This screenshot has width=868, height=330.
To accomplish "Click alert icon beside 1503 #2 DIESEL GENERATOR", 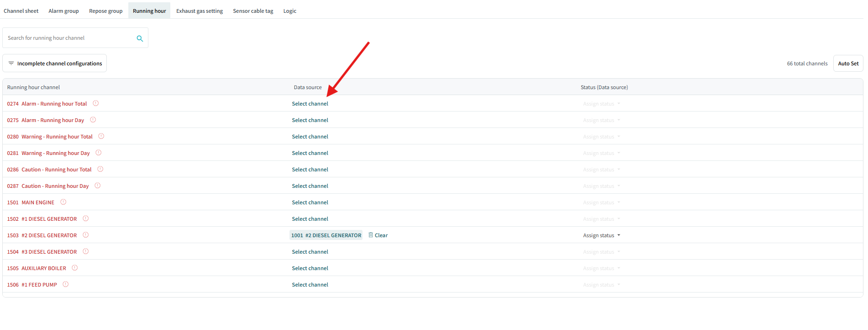I will tap(86, 235).
